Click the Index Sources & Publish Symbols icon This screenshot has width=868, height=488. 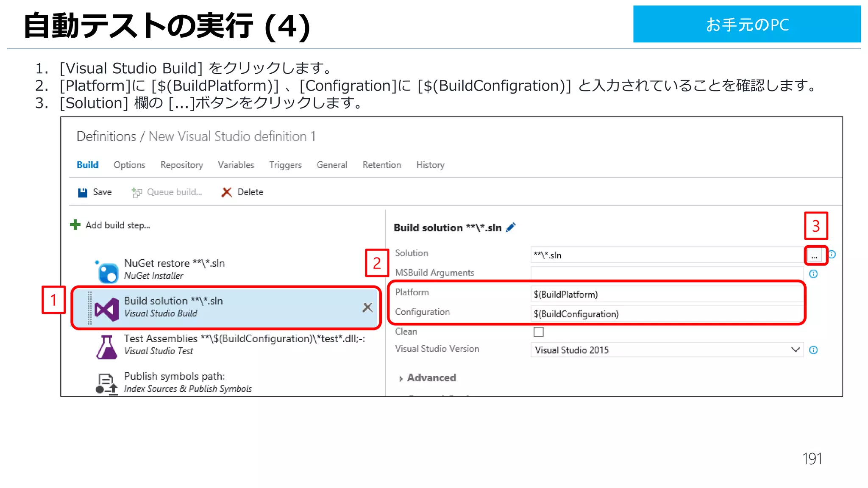coord(106,384)
